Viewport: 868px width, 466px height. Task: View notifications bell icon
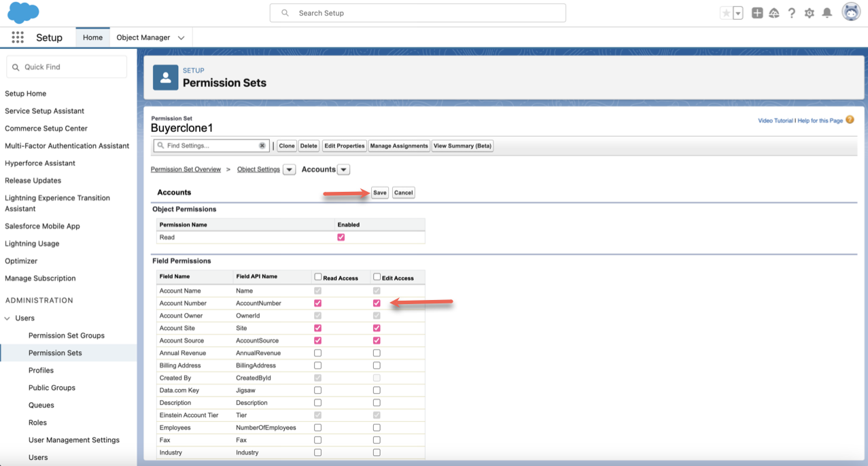(x=827, y=13)
